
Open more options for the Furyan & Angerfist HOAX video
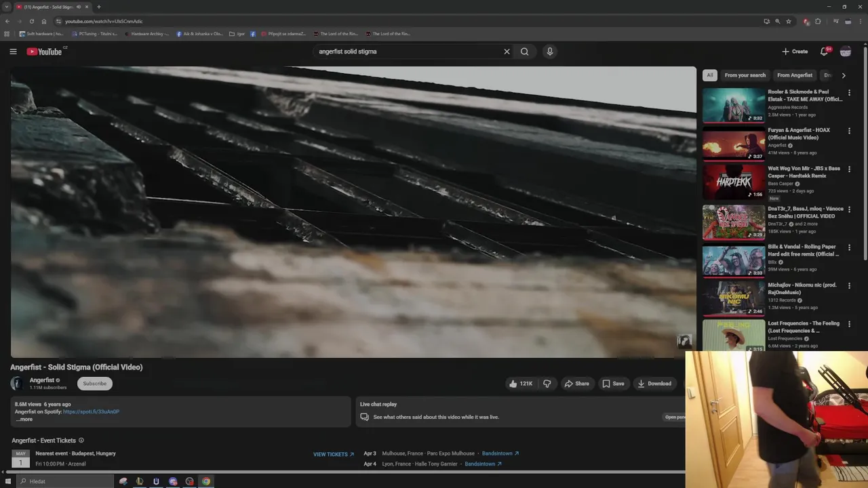point(849,131)
